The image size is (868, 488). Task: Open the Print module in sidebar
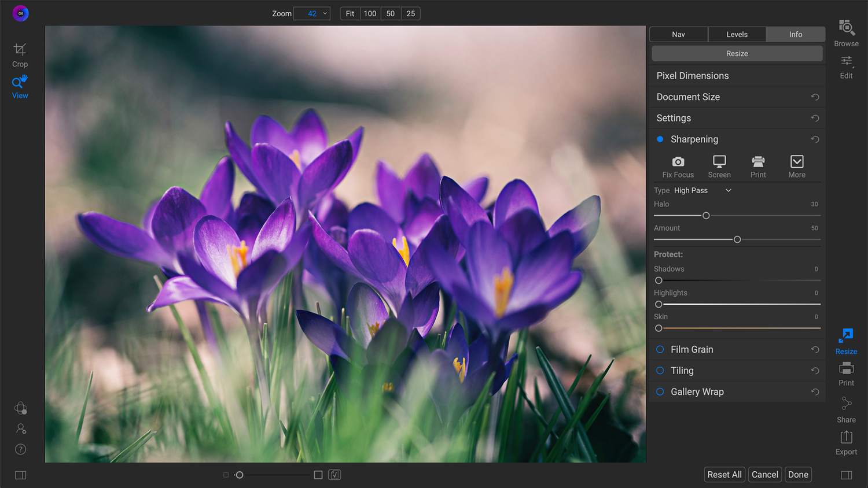[846, 373]
